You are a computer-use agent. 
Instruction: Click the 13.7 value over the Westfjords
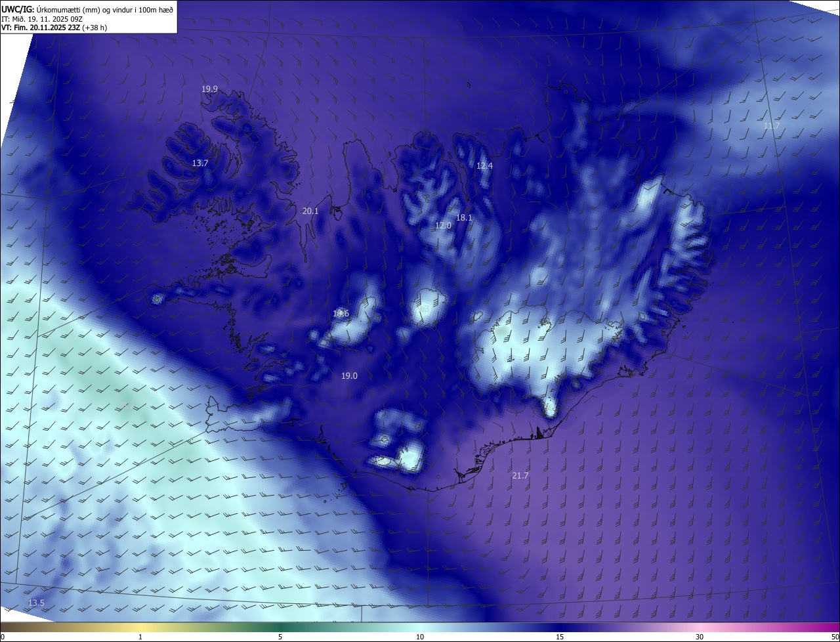tap(200, 163)
